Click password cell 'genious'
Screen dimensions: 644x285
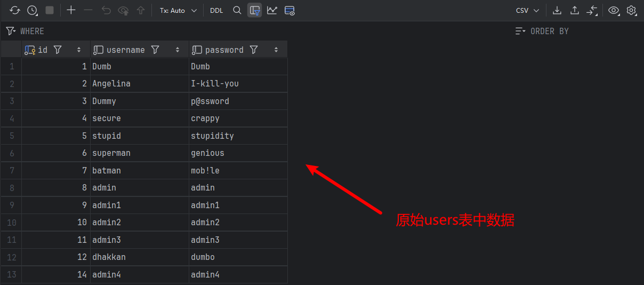click(x=238, y=153)
